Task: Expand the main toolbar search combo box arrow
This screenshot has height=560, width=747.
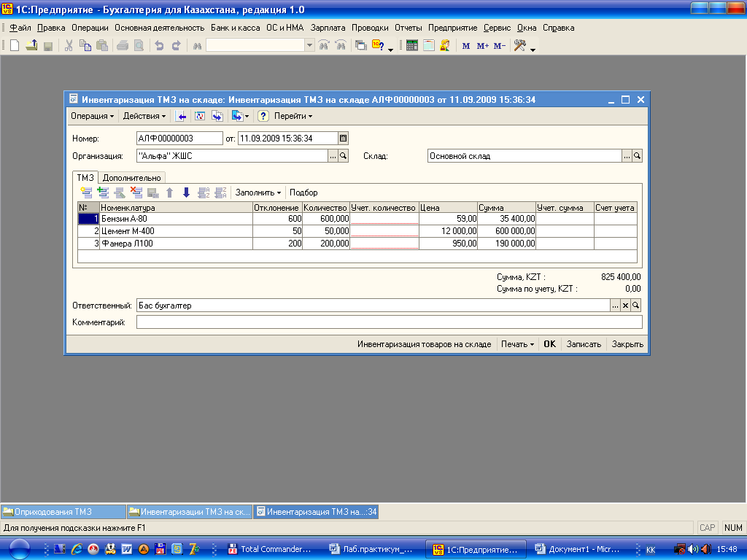Action: tap(309, 46)
